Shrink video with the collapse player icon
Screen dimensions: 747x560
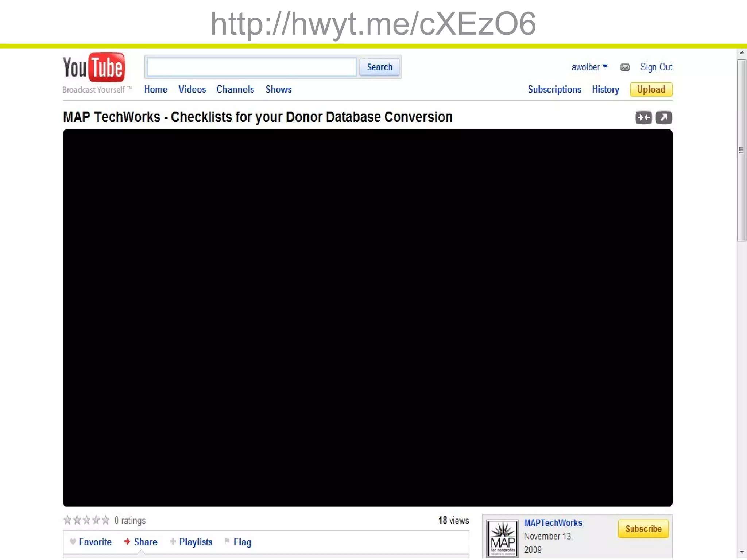pos(643,117)
